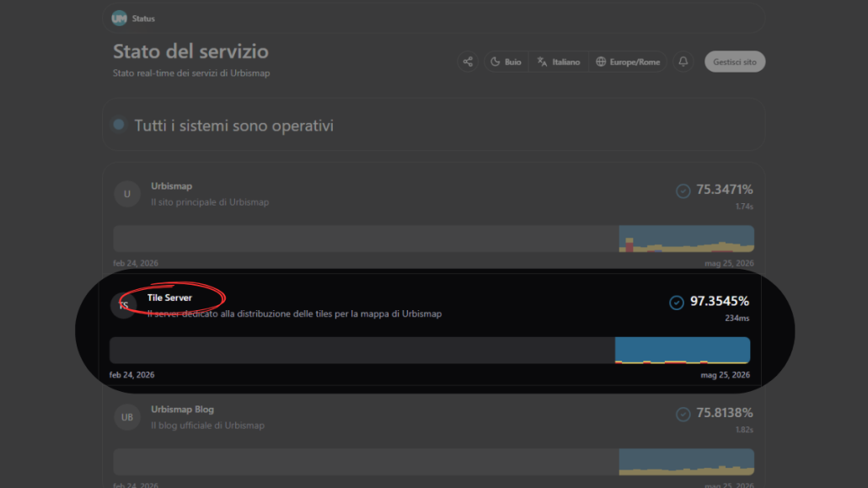Open the Urbismap service title
The width and height of the screenshot is (868, 488).
pos(172,186)
